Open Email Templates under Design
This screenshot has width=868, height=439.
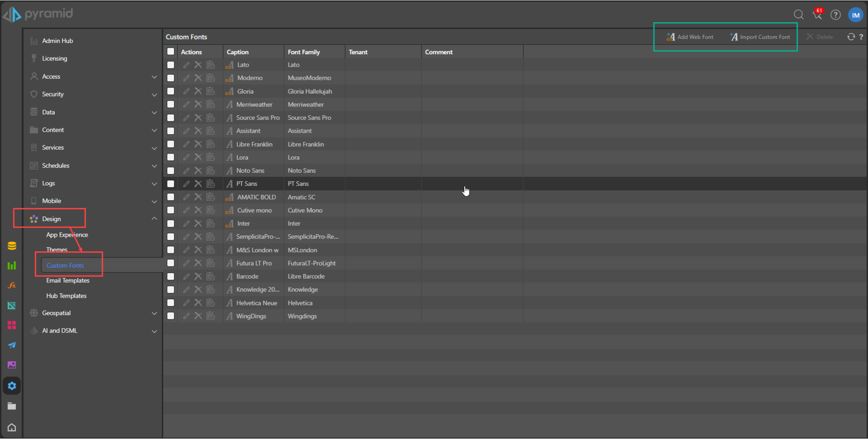pyautogui.click(x=68, y=281)
